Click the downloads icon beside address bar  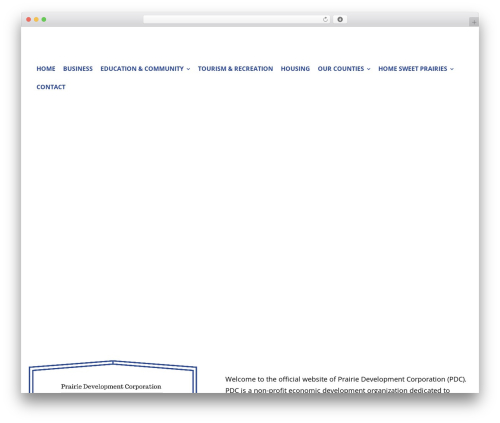(x=340, y=19)
